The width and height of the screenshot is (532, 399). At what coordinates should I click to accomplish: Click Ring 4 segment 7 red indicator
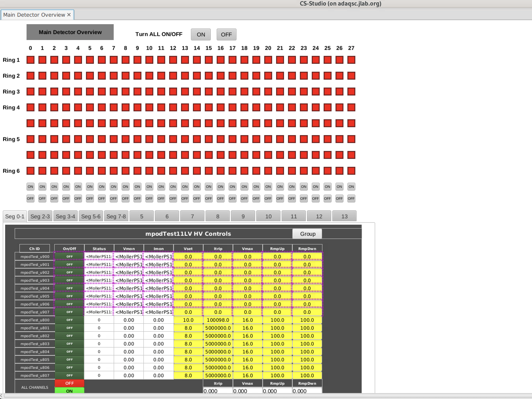[113, 108]
